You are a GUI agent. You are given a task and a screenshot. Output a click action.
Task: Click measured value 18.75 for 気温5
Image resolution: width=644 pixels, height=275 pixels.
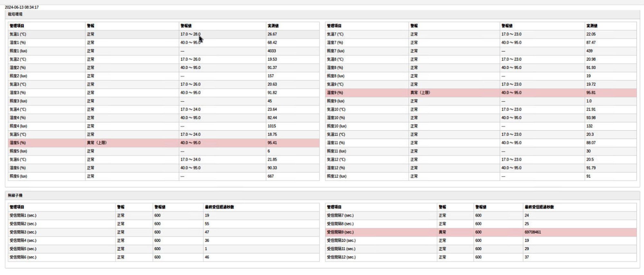point(272,135)
